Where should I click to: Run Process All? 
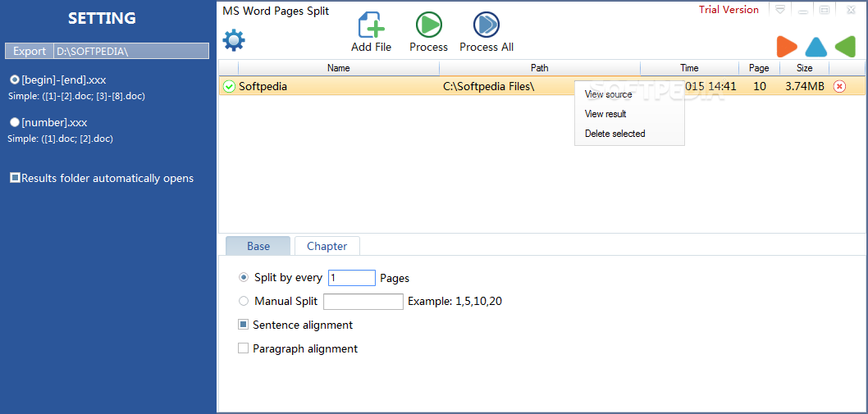tap(487, 25)
